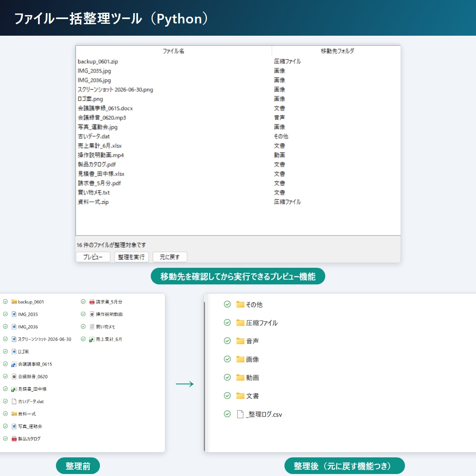Open the 音声 folder icon

(x=240, y=341)
